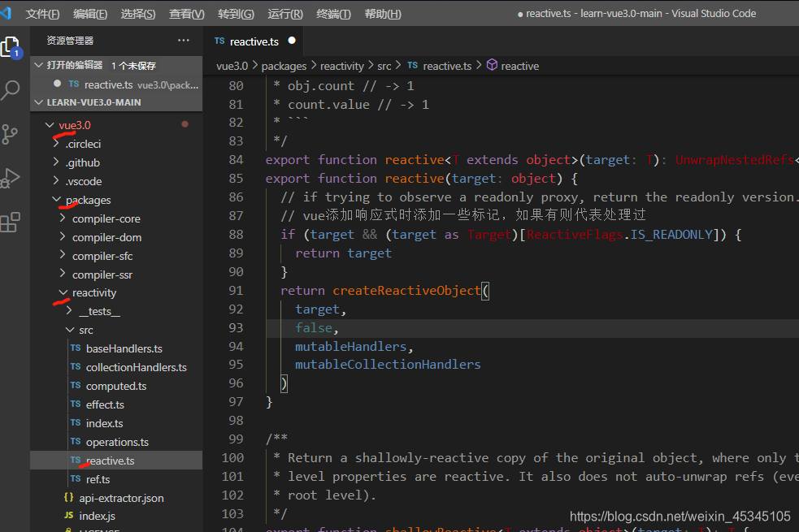Click 'return target' on line 89
Viewport: 799px width, 532px height.
tap(344, 253)
